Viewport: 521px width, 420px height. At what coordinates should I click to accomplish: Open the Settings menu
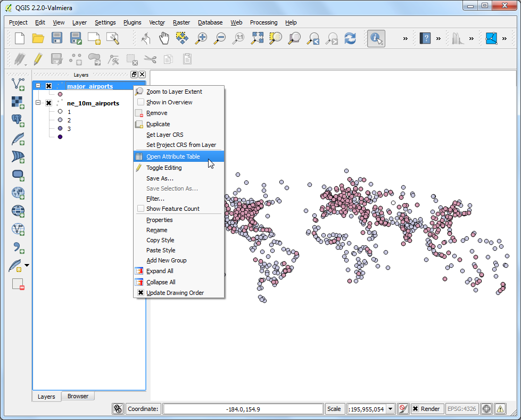coord(105,22)
